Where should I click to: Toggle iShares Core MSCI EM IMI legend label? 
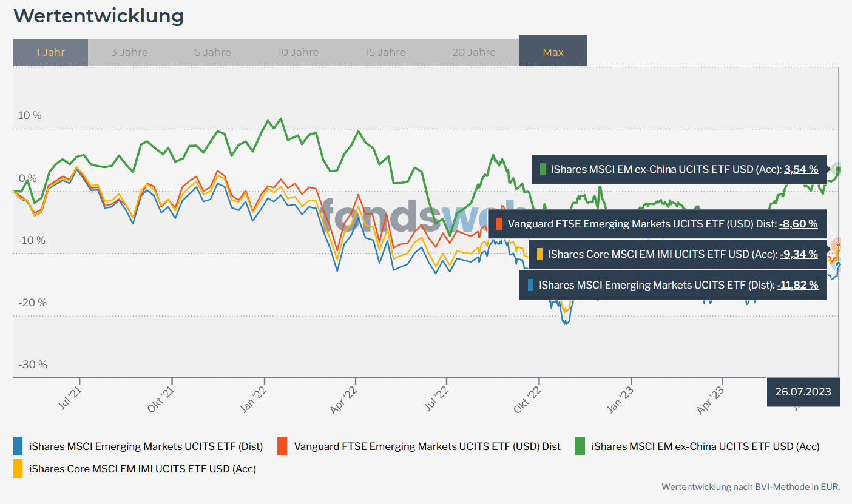point(143,469)
